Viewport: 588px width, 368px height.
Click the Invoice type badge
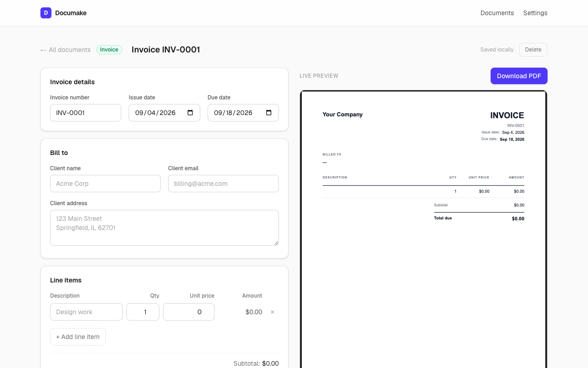109,50
